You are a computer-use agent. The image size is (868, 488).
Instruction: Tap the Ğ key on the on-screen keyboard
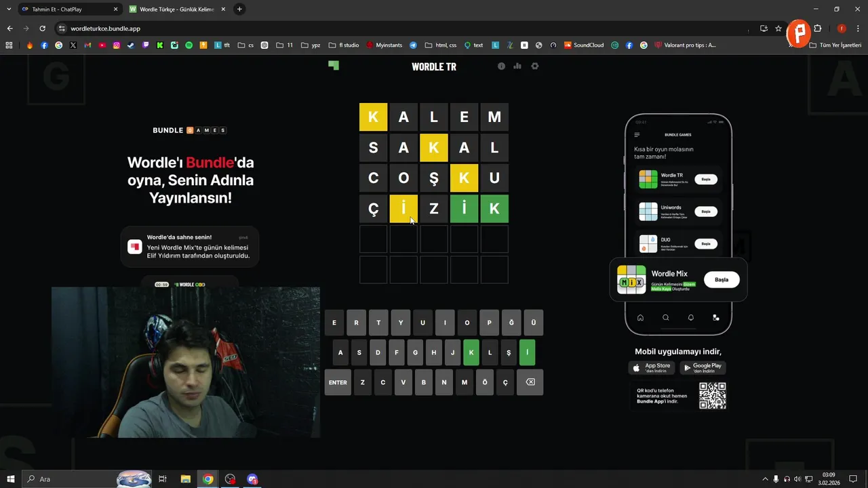tap(511, 323)
